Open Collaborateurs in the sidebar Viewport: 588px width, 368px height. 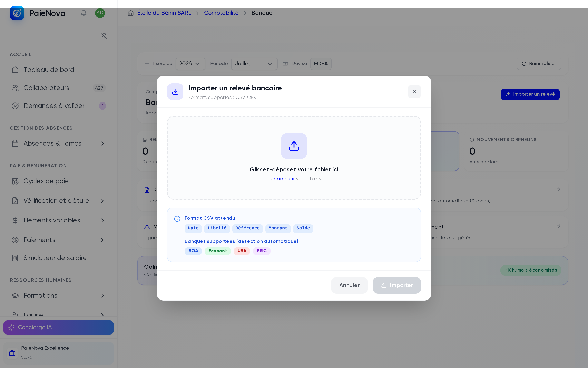(x=59, y=88)
